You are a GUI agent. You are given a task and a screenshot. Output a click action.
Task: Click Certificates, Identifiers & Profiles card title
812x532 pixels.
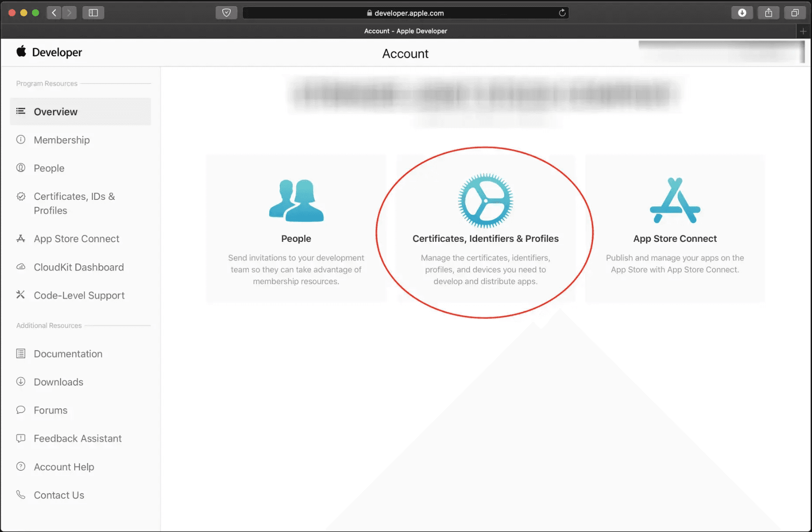(486, 238)
